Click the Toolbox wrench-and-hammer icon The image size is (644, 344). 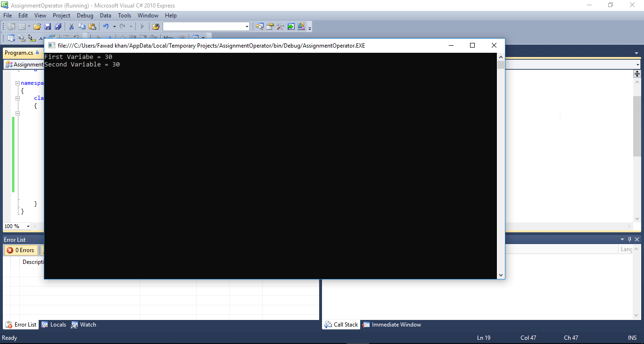pyautogui.click(x=281, y=26)
